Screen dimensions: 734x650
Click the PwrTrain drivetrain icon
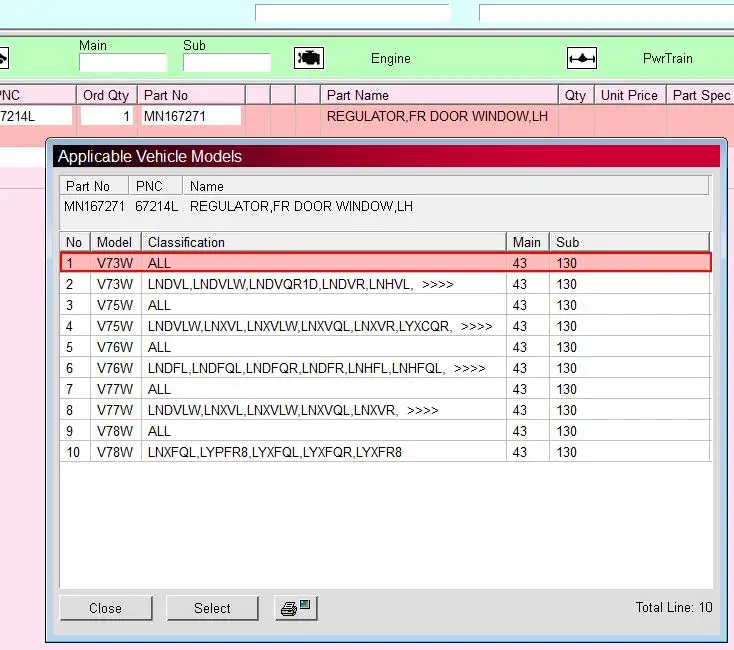coord(582,58)
